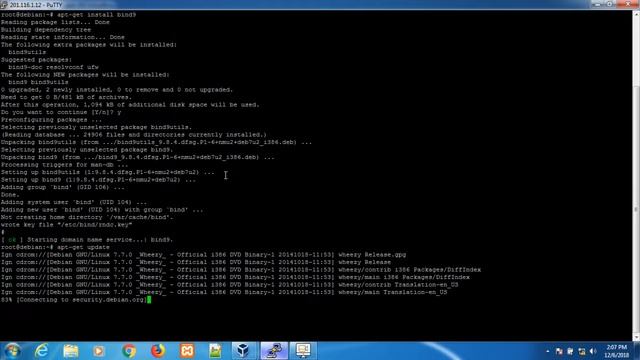
Task: Open the Windows Start menu orb
Action: click(x=12, y=351)
